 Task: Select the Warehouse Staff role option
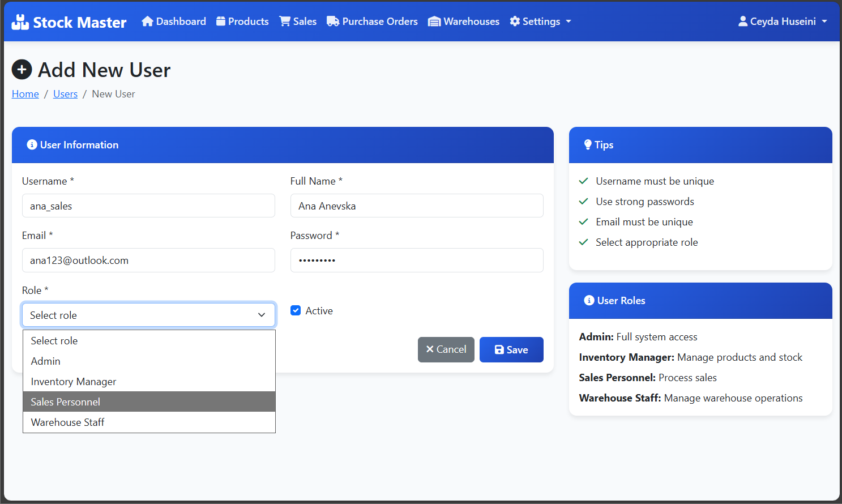(x=148, y=422)
